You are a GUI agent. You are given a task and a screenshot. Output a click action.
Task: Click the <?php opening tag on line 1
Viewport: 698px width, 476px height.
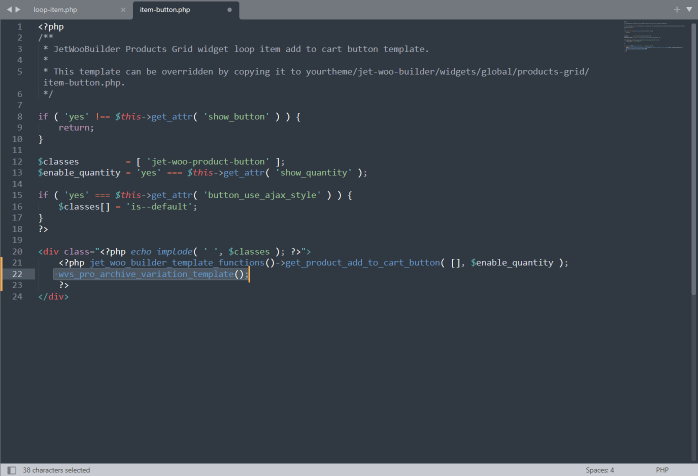click(51, 27)
